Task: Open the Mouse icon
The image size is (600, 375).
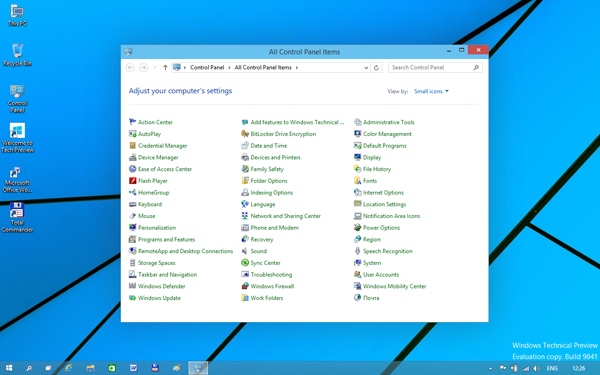Action: click(132, 216)
